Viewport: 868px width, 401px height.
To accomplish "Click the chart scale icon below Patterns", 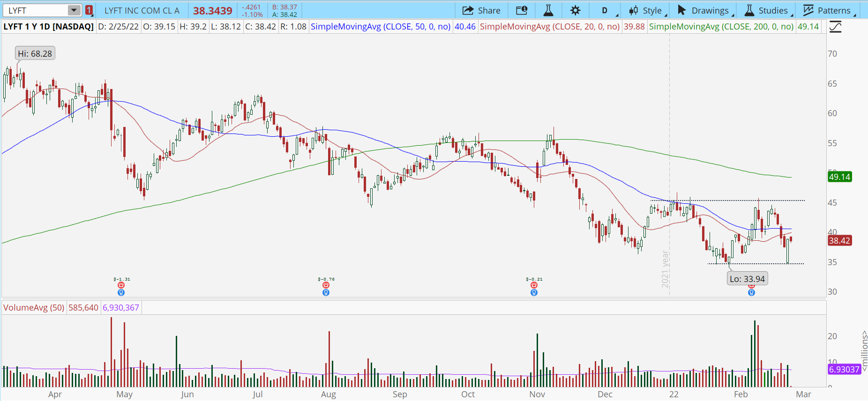I will click(835, 27).
